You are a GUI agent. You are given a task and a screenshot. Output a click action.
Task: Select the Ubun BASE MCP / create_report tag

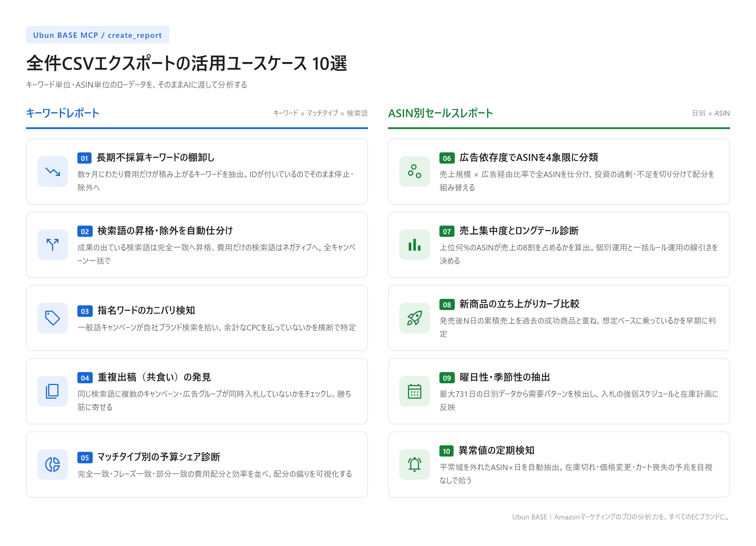click(97, 35)
